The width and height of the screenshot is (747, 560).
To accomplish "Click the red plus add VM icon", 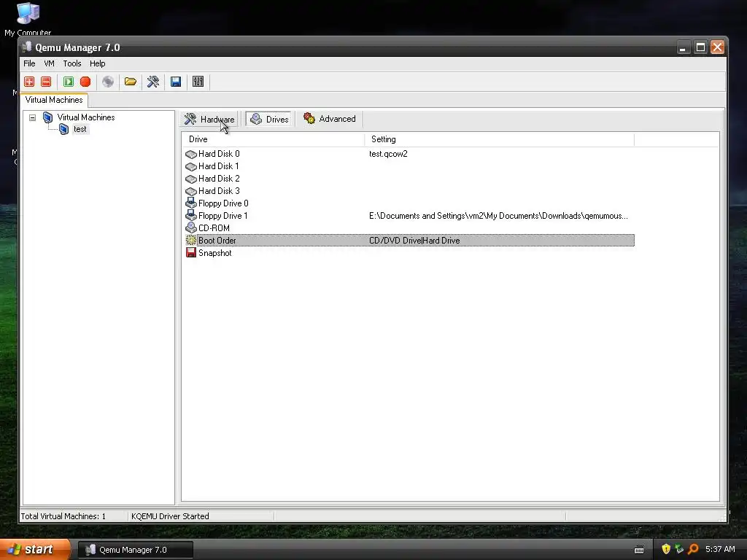I will click(x=29, y=82).
